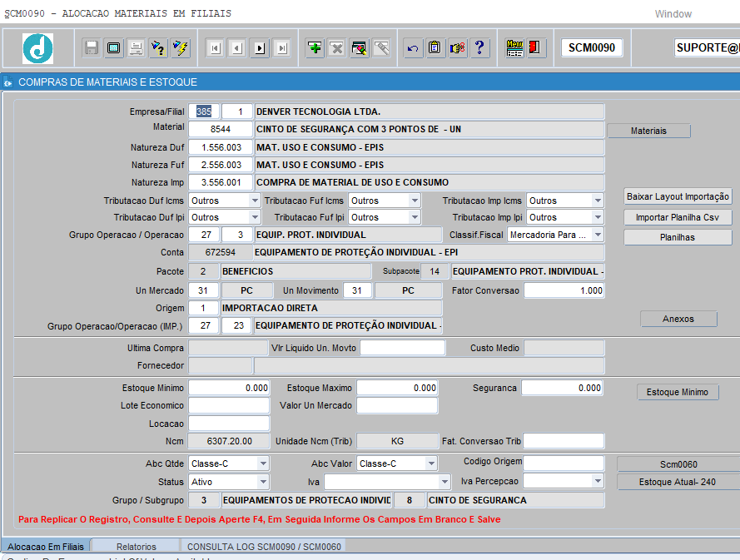
Task: Click the Codigo Origem field
Action: point(564,463)
